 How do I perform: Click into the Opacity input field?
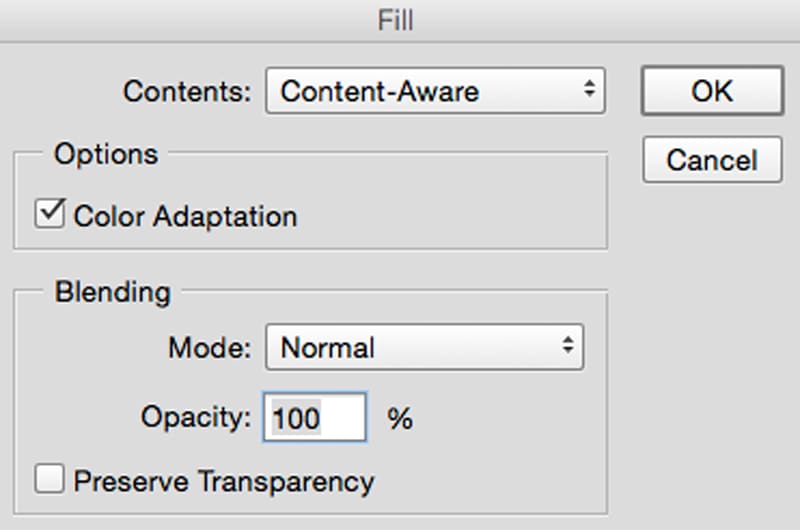[x=315, y=417]
